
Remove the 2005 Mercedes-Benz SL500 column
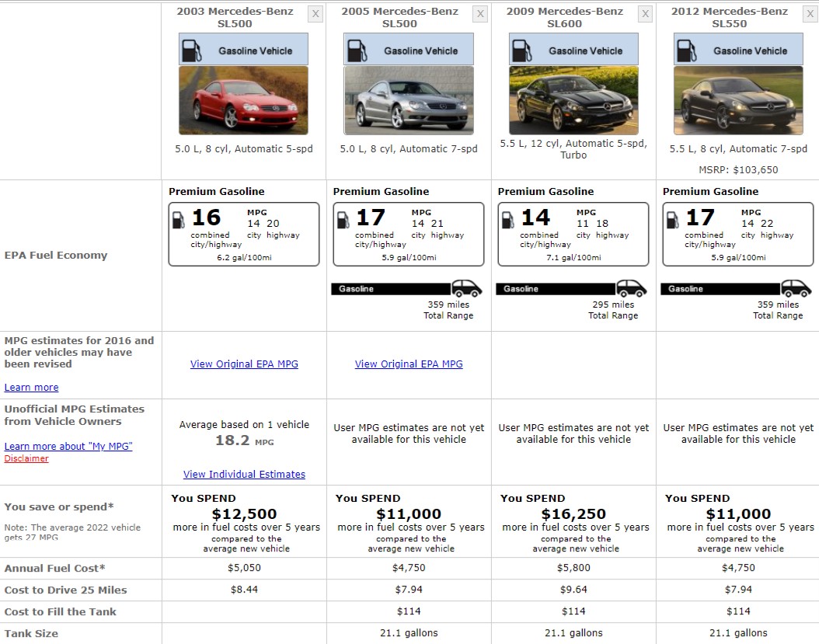[480, 14]
